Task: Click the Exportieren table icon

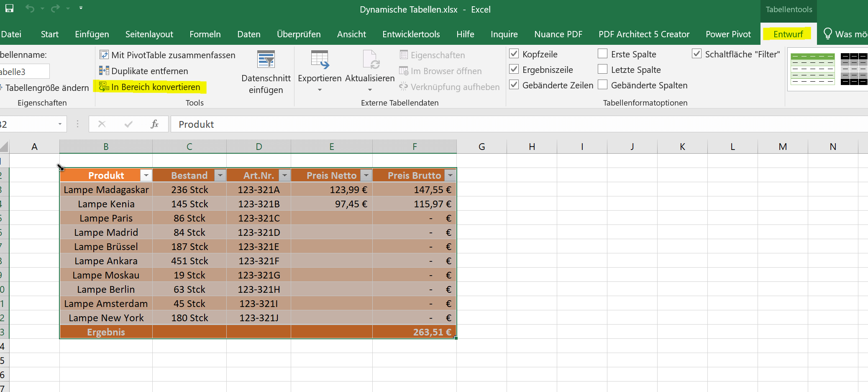Action: [320, 59]
